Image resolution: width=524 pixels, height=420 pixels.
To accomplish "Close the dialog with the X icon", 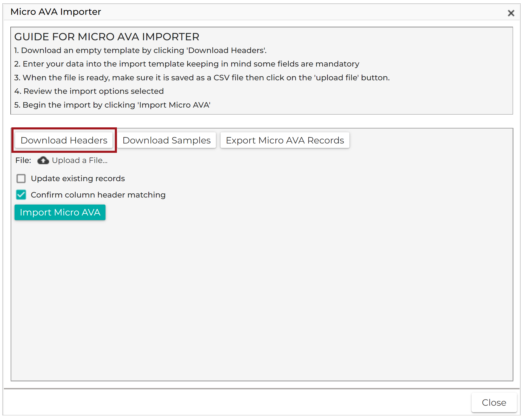I will click(x=511, y=13).
